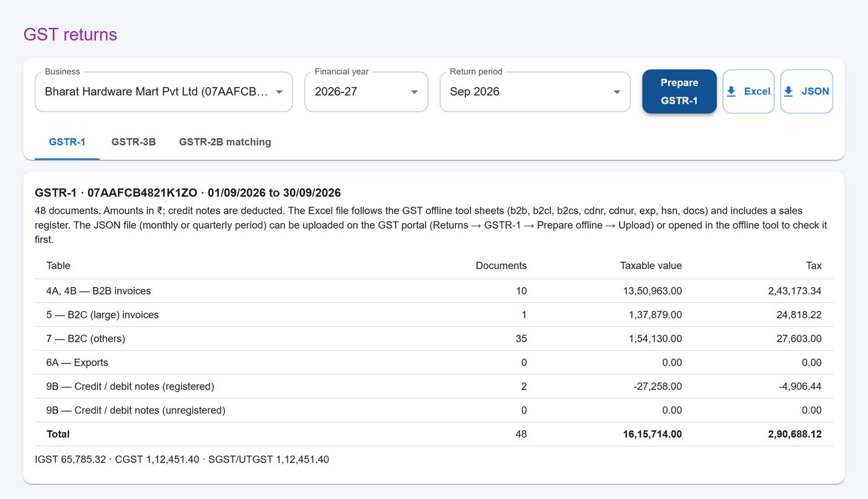Click the B2C others taxable value 1,54,130.00
Screen dimensions: 868x499
[x=655, y=338]
